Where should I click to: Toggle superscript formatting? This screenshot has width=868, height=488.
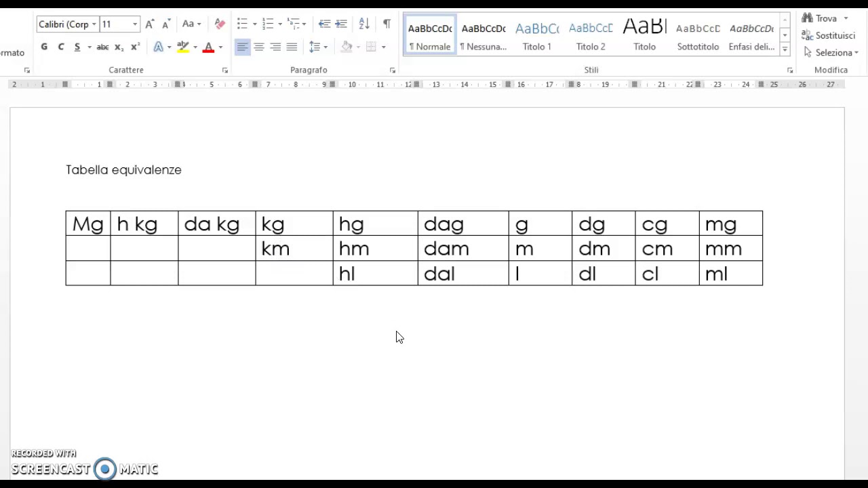pyautogui.click(x=135, y=47)
